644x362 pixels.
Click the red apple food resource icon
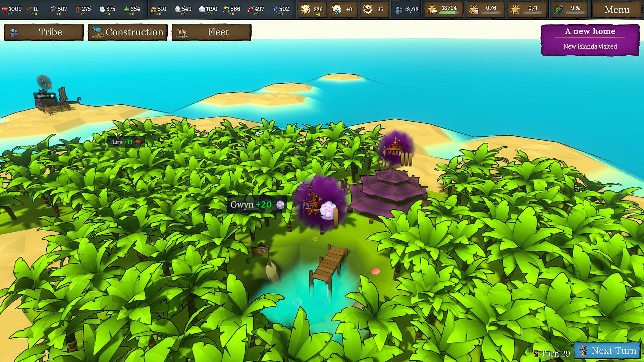coord(5,9)
